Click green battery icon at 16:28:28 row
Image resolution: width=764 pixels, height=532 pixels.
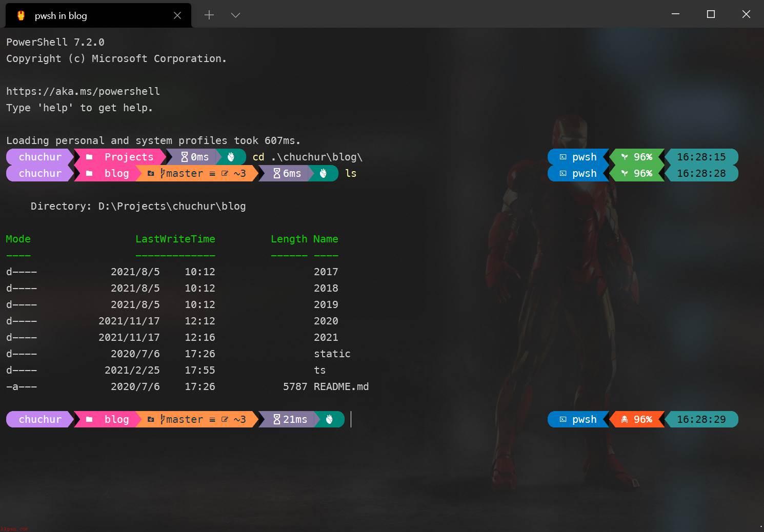click(x=625, y=173)
